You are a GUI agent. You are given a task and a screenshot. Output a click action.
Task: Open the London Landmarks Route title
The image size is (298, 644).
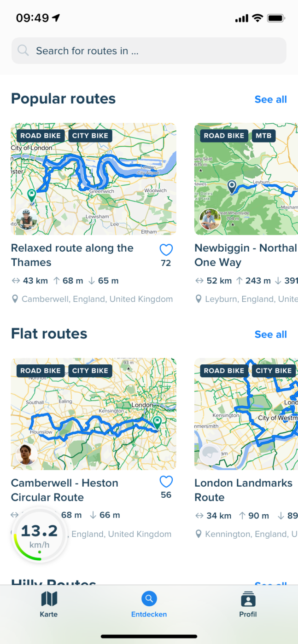click(x=243, y=490)
